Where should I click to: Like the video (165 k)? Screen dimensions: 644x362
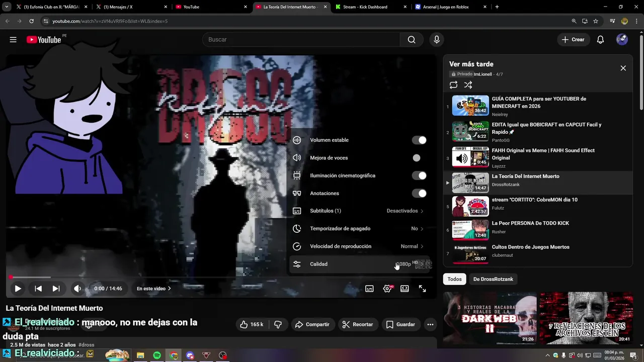[252, 324]
